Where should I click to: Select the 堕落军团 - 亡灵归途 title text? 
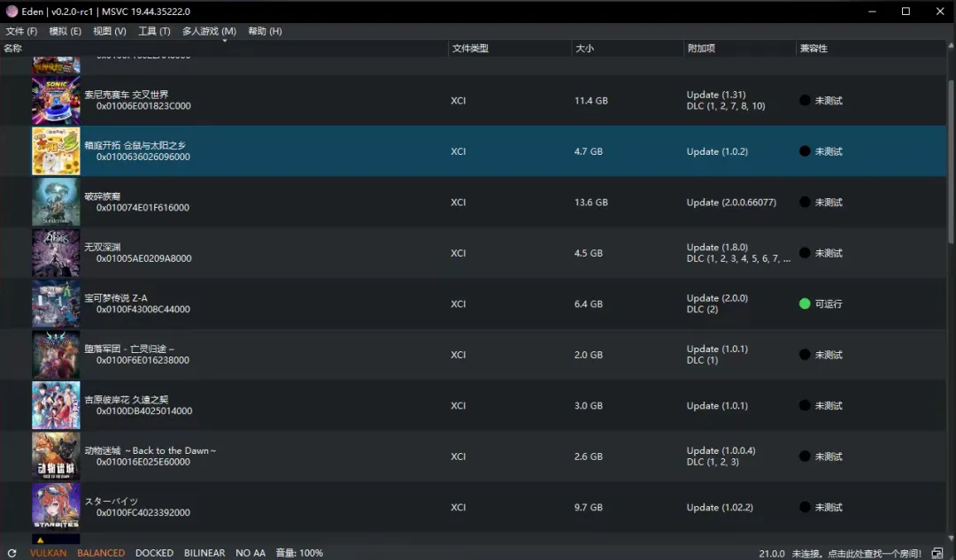(129, 349)
